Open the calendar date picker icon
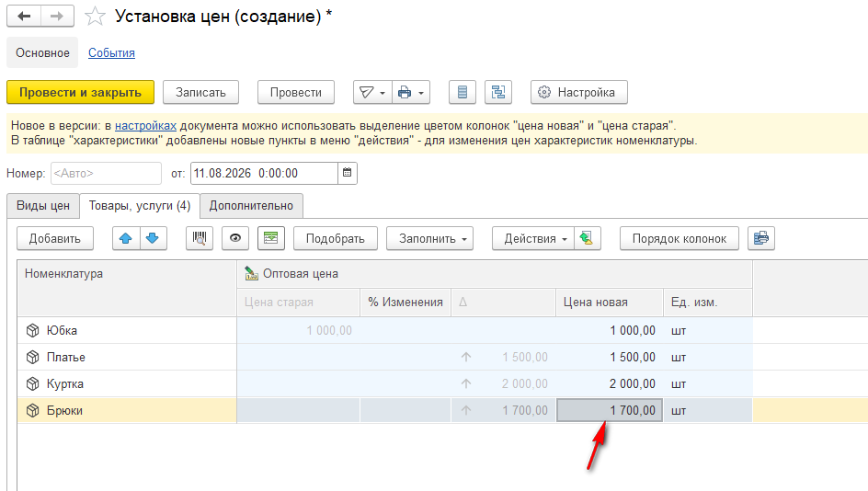This screenshot has width=868, height=491. tap(347, 173)
